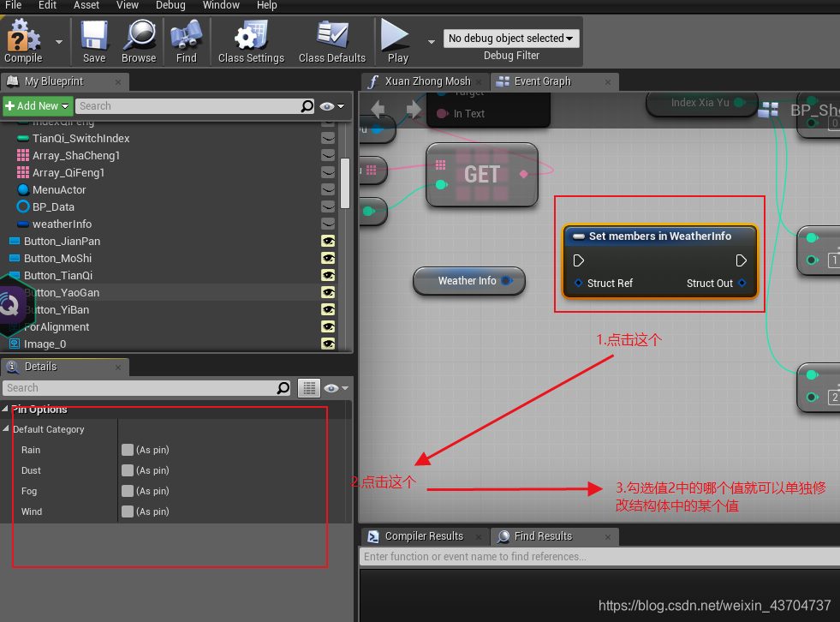The image size is (840, 622).
Task: Click the graph back navigation arrow
Action: pos(378,109)
